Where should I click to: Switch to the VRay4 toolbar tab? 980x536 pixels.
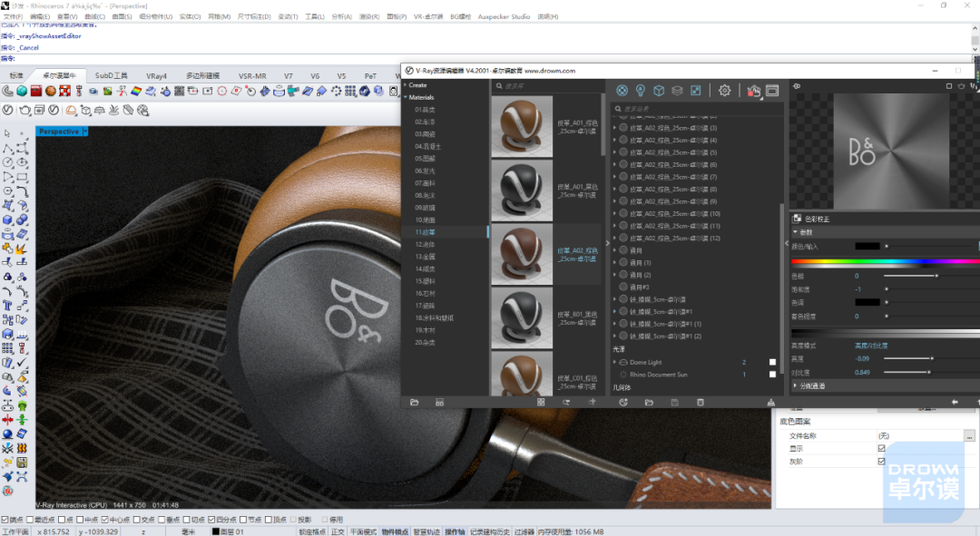click(156, 75)
